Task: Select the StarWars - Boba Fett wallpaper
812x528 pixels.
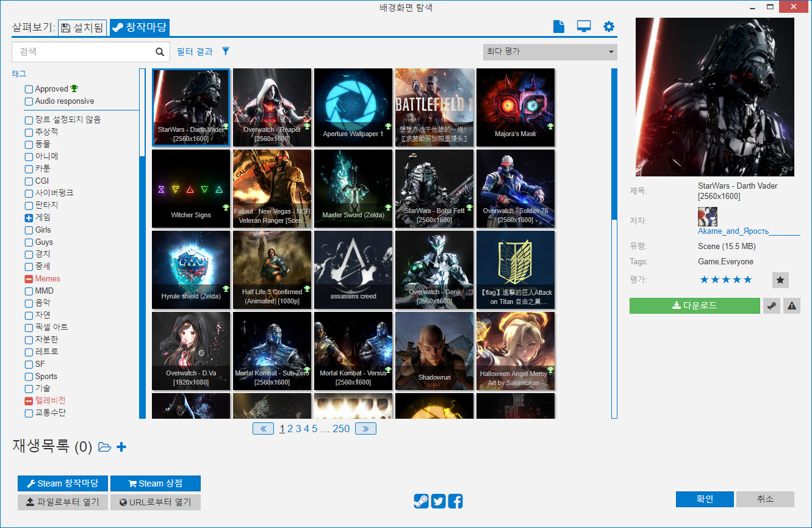Action: click(x=434, y=189)
